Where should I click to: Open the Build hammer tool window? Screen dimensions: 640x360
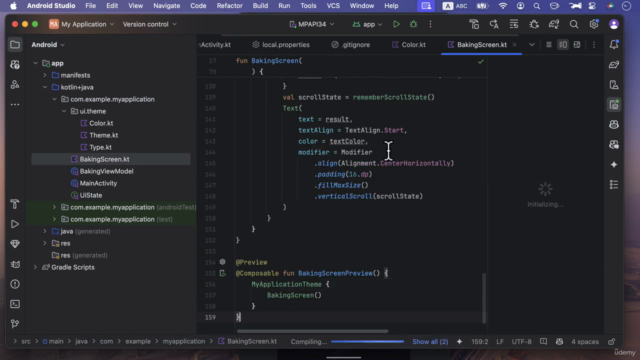click(x=15, y=204)
